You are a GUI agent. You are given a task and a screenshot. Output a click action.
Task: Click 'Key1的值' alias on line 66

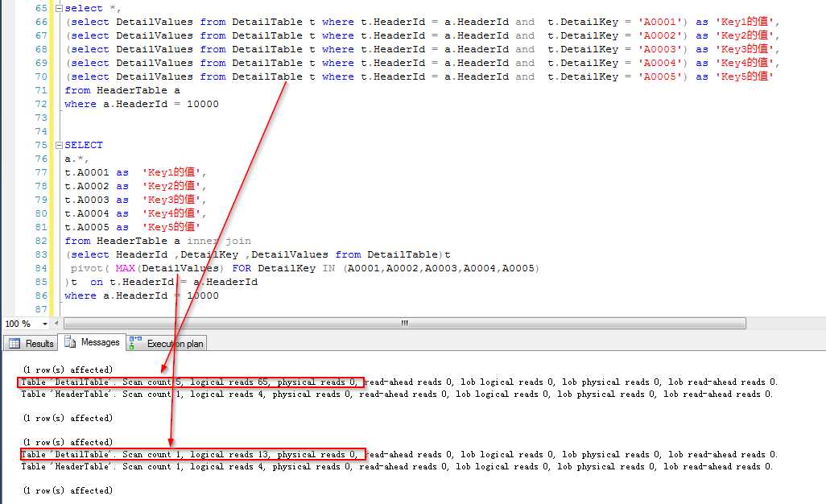coord(745,22)
